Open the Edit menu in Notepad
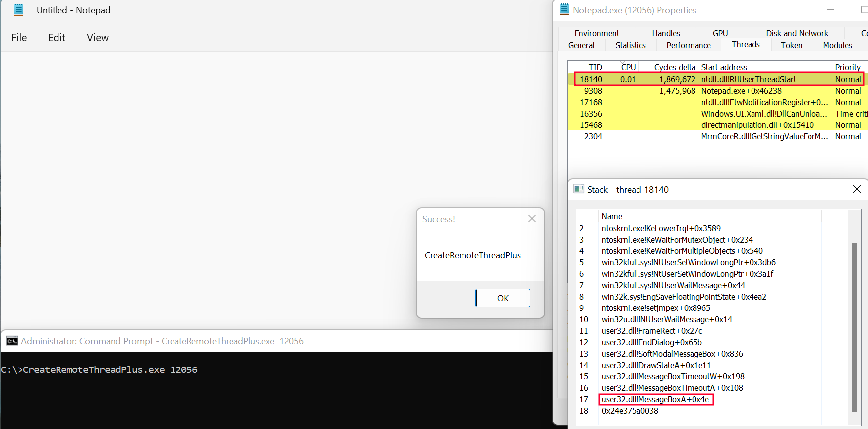Screen dimensions: 868x429 [57, 38]
